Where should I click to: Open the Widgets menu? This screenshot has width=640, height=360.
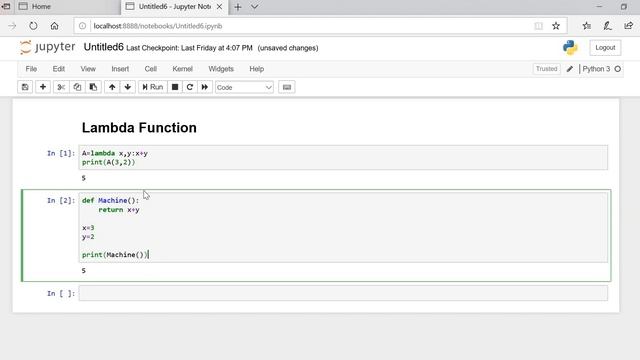[221, 69]
